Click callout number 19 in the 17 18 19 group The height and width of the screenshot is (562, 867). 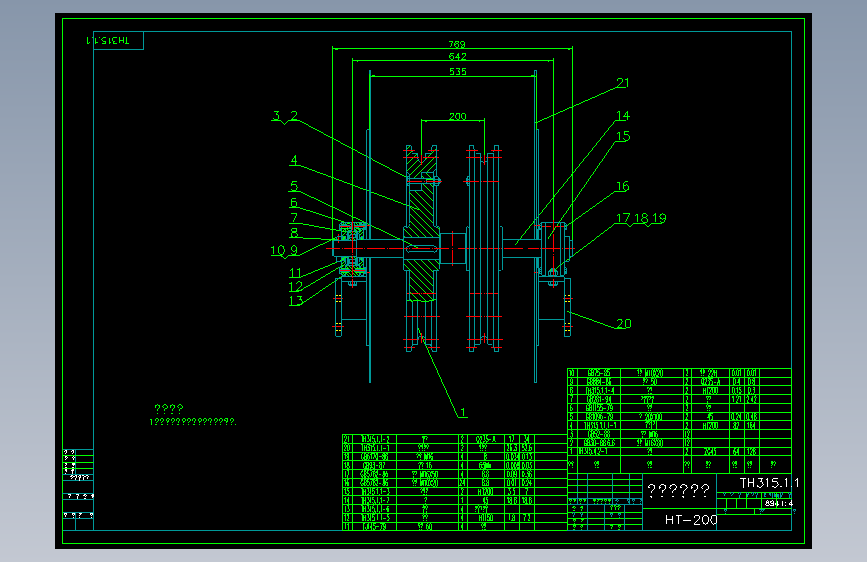click(x=659, y=218)
